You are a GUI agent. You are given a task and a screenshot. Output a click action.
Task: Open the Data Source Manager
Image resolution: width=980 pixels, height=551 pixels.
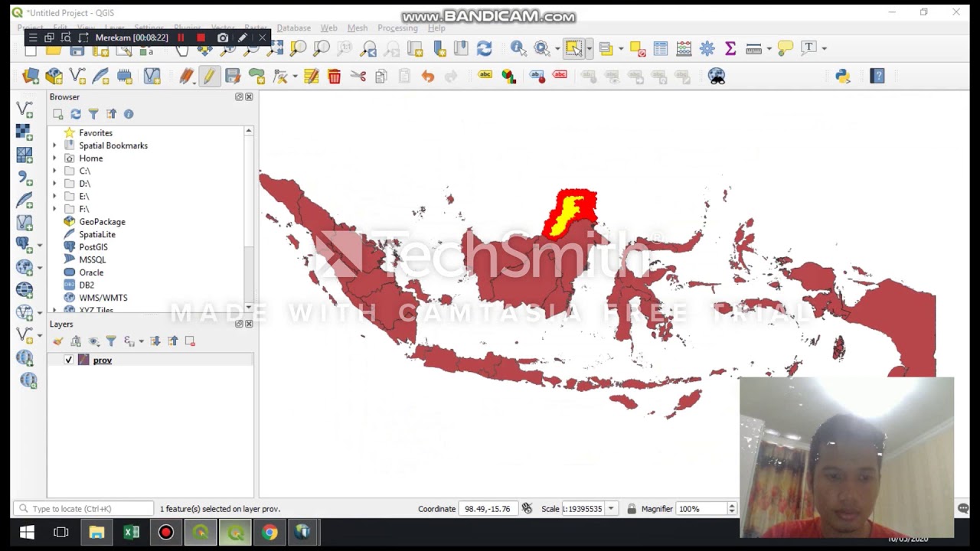(31, 76)
